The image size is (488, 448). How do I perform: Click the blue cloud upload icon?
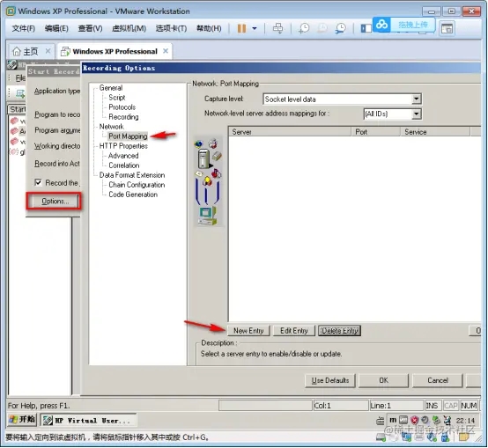pos(381,25)
